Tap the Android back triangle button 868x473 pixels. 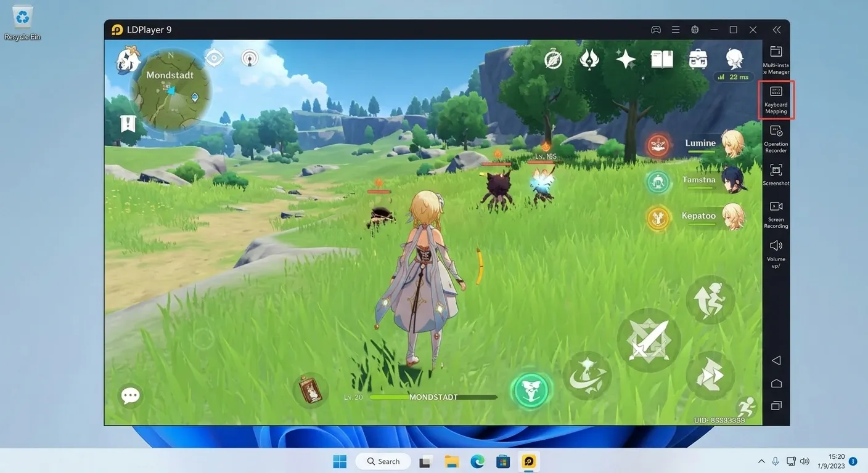pos(776,360)
